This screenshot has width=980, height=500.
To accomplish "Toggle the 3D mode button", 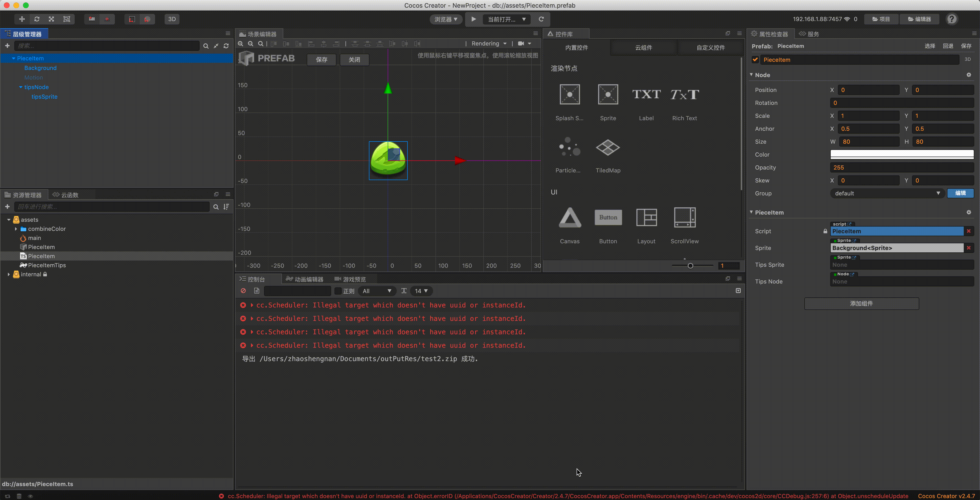I will tap(172, 19).
